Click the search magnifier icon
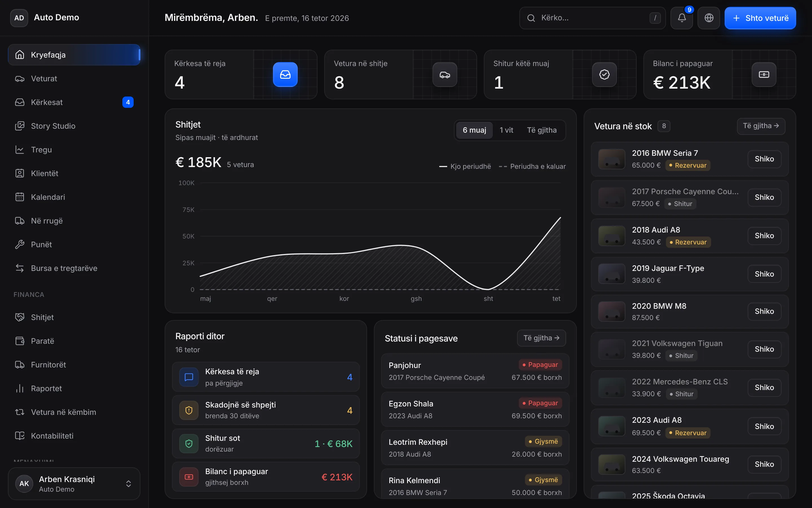This screenshot has width=812, height=508. (x=531, y=18)
